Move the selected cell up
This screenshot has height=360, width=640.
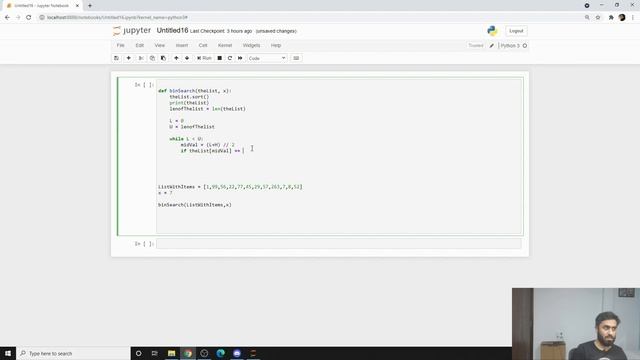pyautogui.click(x=176, y=58)
